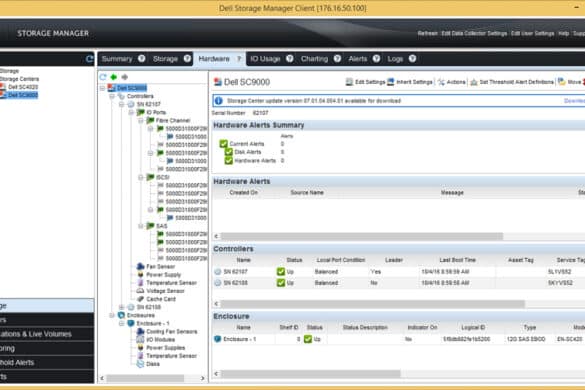585x390 pixels.
Task: Open the Actions menu button
Action: click(451, 82)
